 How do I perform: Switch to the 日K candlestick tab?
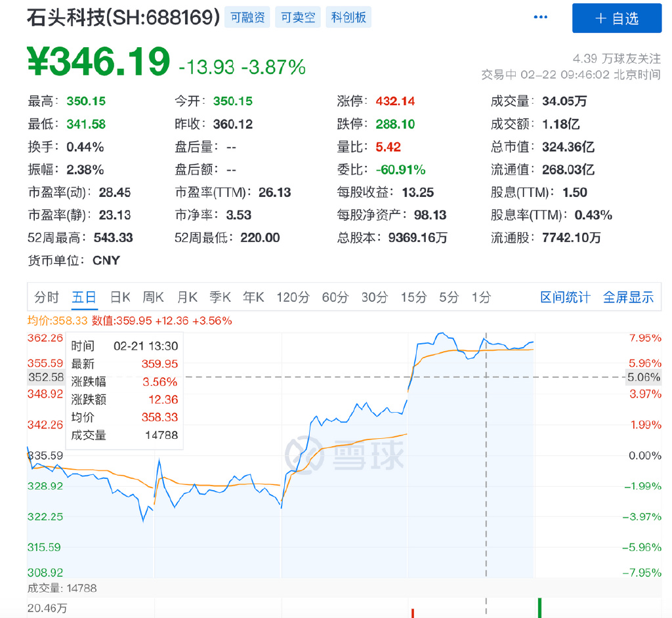point(120,297)
